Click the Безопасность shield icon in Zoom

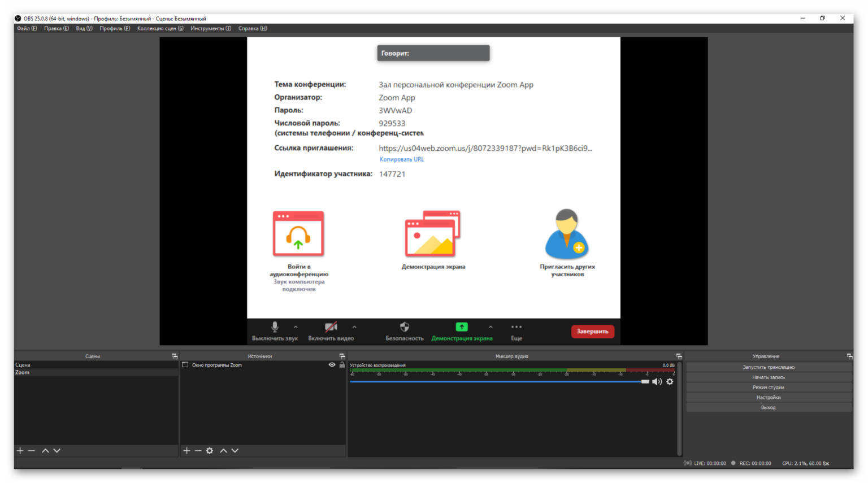(x=405, y=327)
